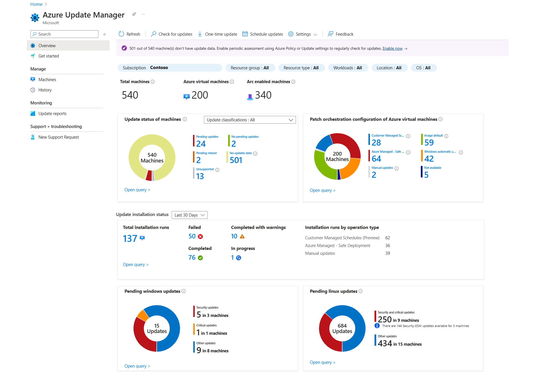The image size is (535, 392).
Task: Click info icon beside Update status of machines
Action: pos(185,119)
